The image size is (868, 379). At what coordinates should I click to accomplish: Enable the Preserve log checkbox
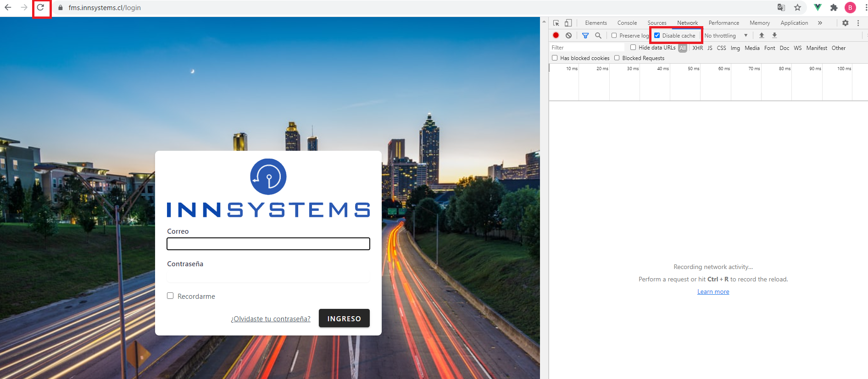click(614, 35)
